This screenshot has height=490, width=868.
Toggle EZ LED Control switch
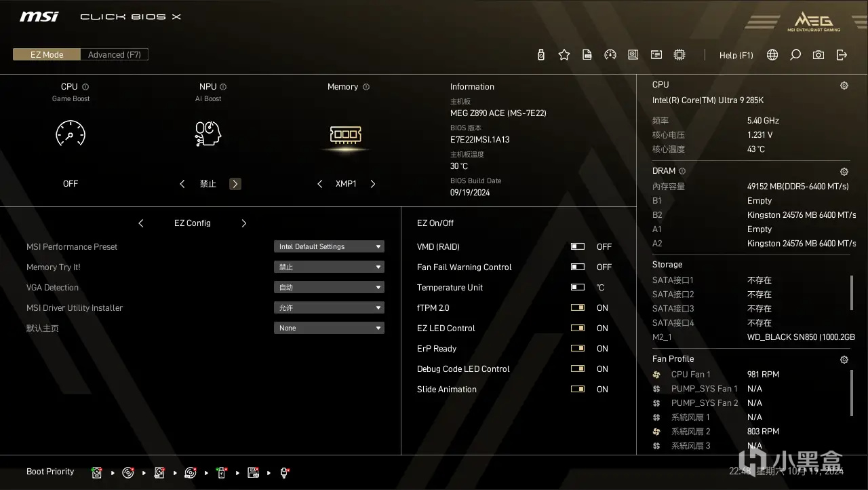pyautogui.click(x=578, y=328)
